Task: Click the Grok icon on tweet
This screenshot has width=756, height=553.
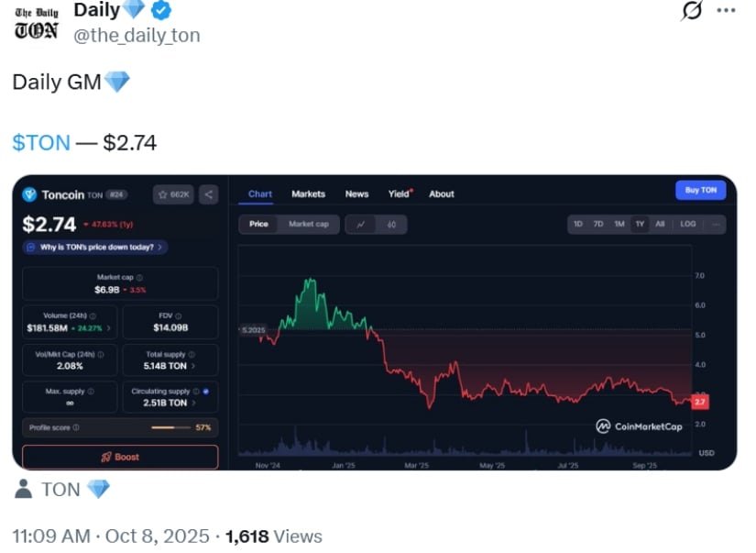Action: point(693,11)
